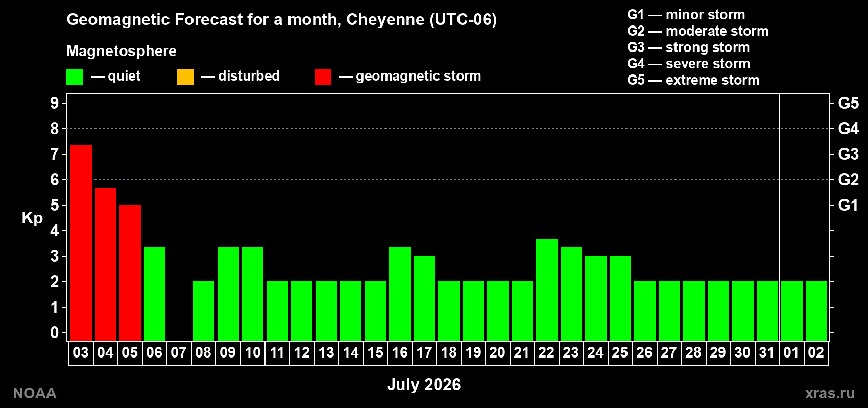
Task: Select the green bar for July 17
Action: click(x=424, y=298)
